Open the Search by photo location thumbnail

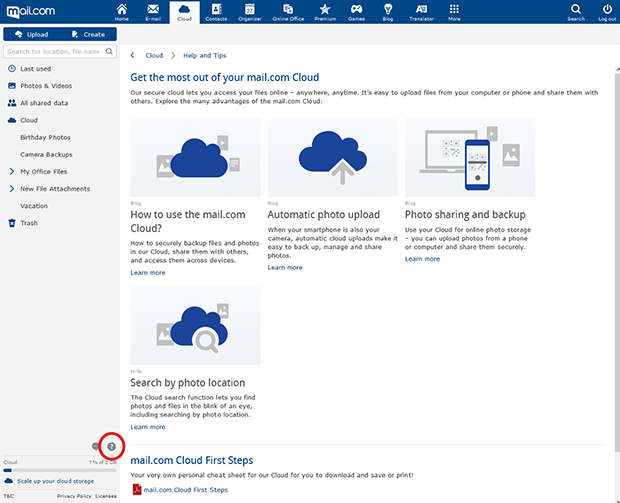(x=195, y=326)
